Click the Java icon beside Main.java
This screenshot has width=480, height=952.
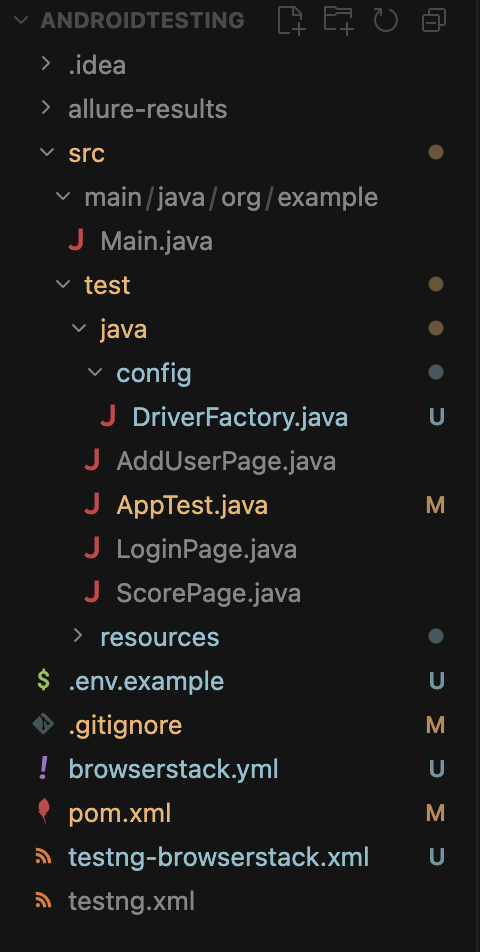pos(76,241)
